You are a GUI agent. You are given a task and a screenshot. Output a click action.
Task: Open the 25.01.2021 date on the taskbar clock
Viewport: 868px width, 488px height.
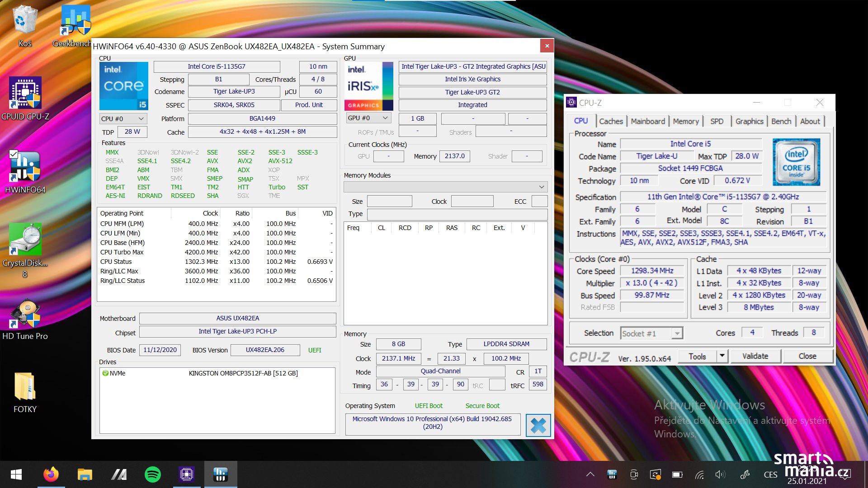tap(807, 481)
